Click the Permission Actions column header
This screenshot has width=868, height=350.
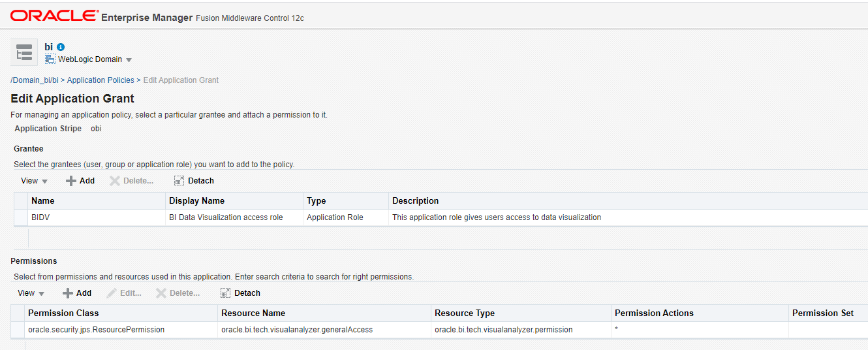700,313
